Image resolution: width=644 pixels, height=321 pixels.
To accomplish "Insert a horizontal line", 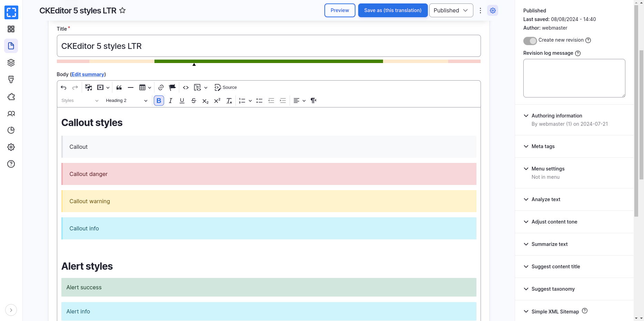I will click(131, 87).
